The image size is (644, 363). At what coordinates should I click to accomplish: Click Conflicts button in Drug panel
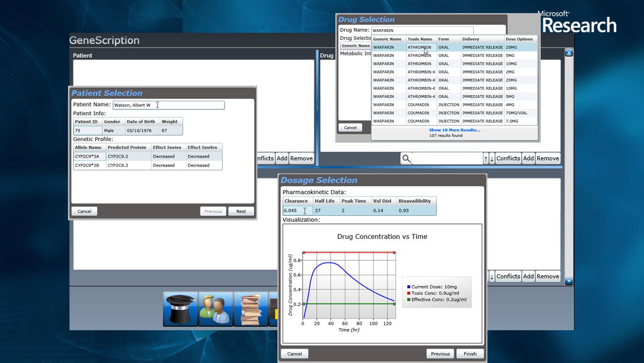coord(508,158)
